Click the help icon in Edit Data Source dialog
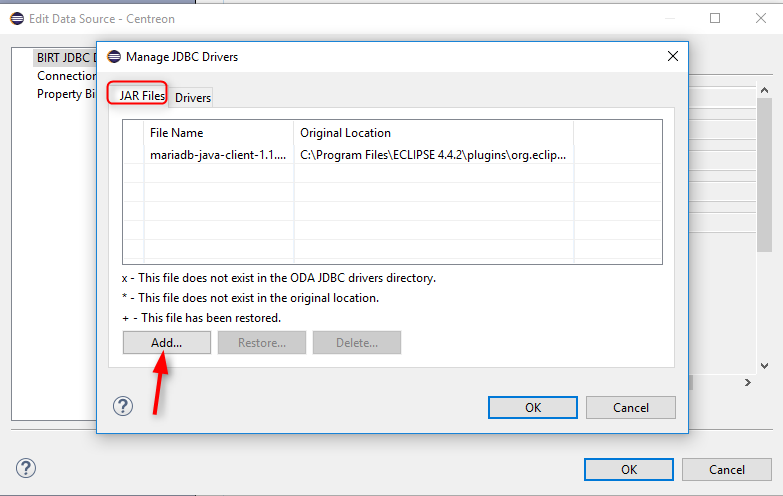 point(26,468)
